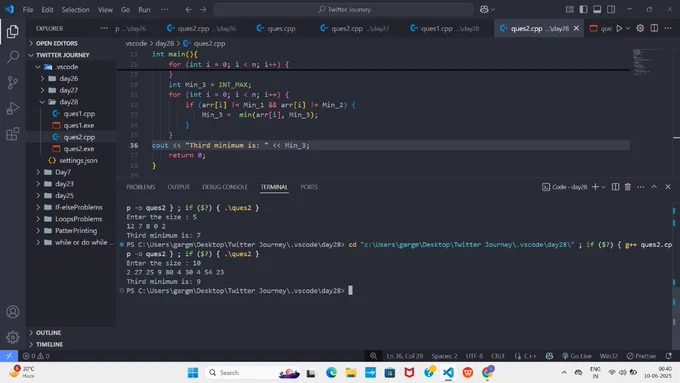The height and width of the screenshot is (383, 680).
Task: Click Prettier status bar item
Action: point(641,356)
